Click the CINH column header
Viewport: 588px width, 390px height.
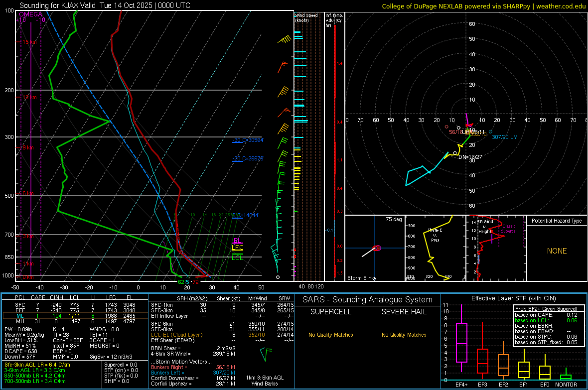pos(57,297)
